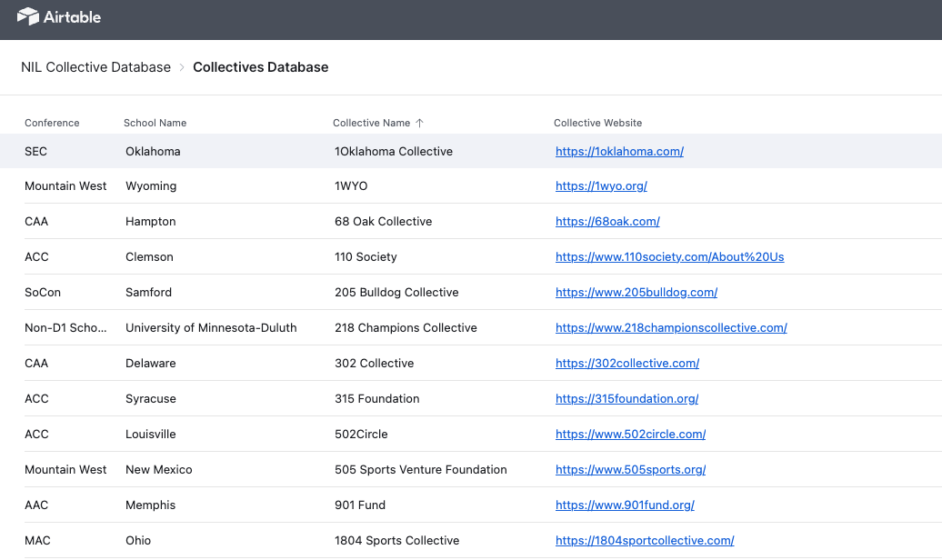The image size is (942, 560).
Task: Open the 302 Collective website link
Action: click(x=626, y=363)
